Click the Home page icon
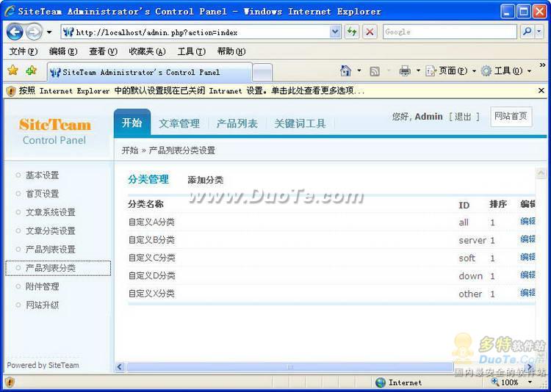The image size is (551, 392). pyautogui.click(x=346, y=71)
